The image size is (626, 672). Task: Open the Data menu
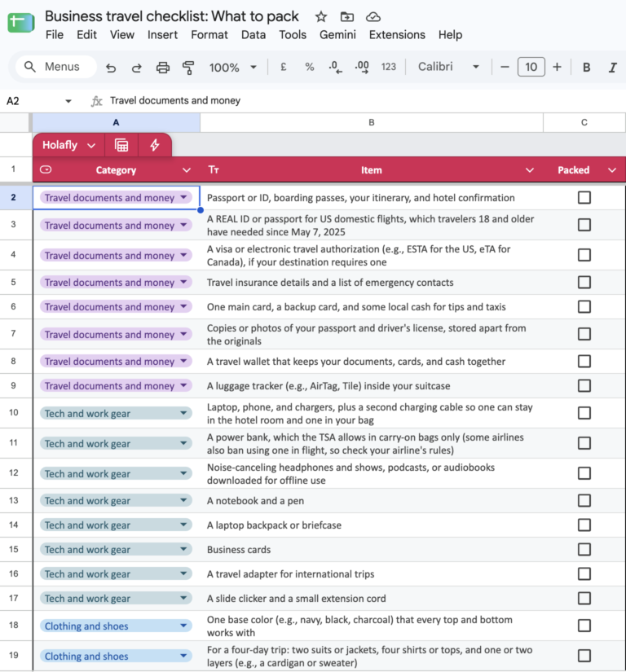(253, 35)
